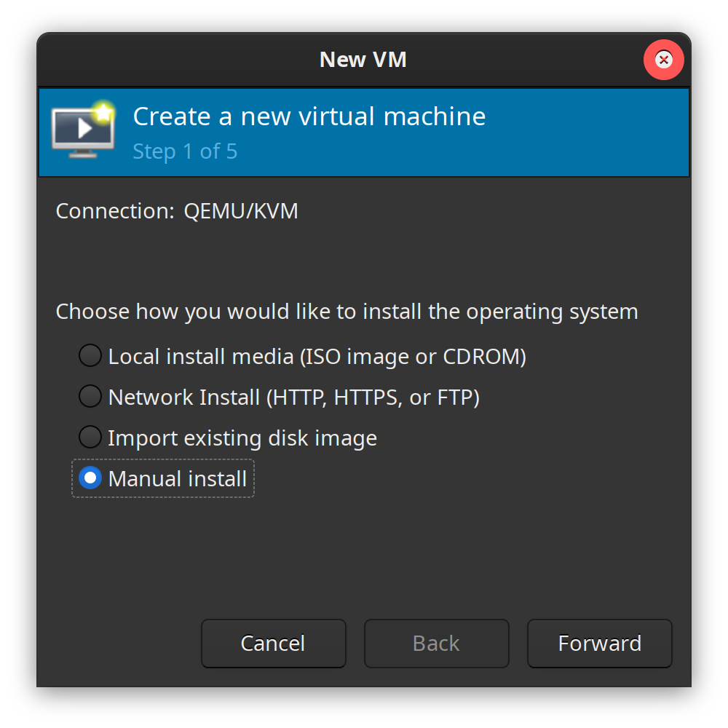Click the 'Choose how you would like to install' prompt
728x728 pixels.
coord(347,312)
